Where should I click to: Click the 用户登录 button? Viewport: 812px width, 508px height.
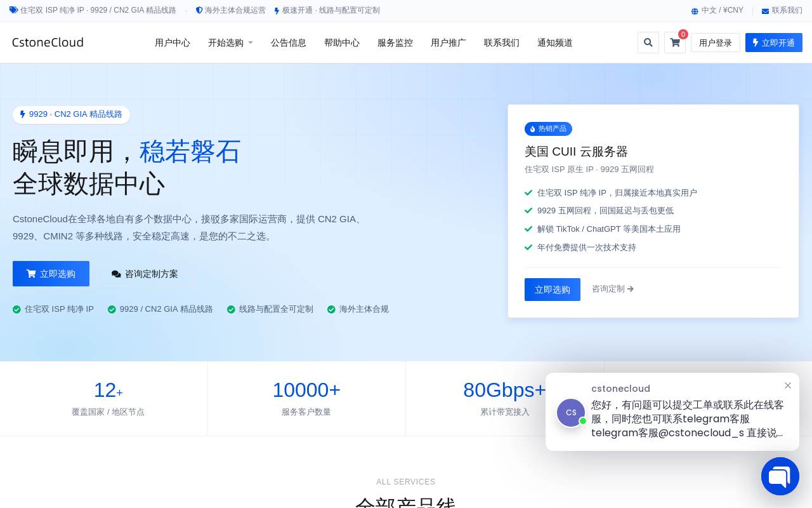(x=716, y=43)
